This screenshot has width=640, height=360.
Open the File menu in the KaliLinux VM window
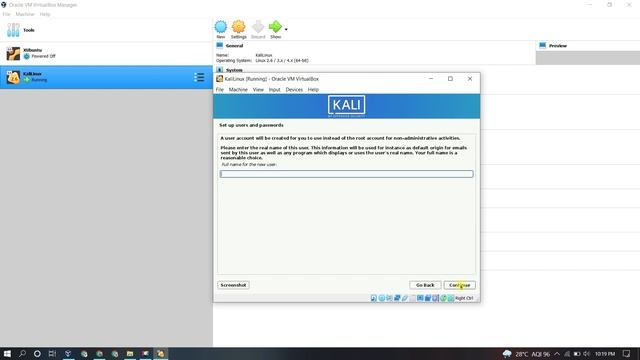click(x=220, y=89)
